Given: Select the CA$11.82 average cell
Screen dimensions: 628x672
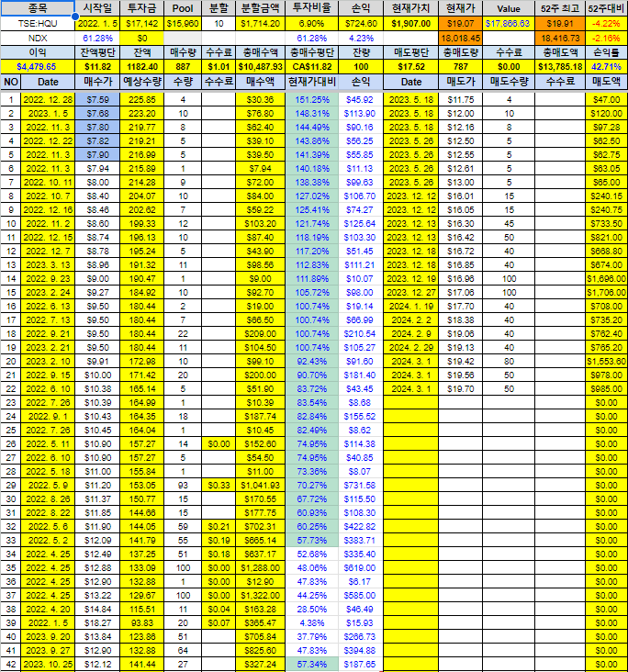Looking at the screenshot, I should pyautogui.click(x=311, y=66).
